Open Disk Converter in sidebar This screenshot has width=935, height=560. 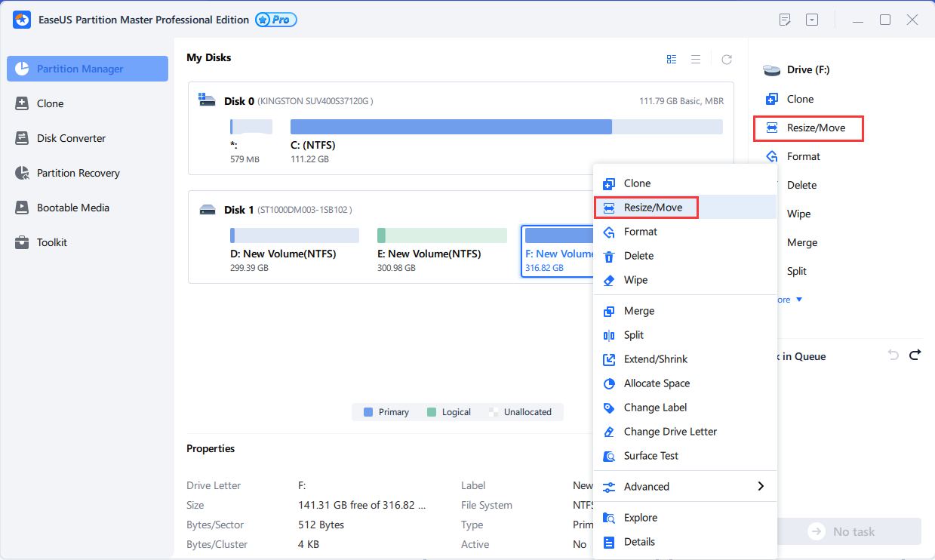pyautogui.click(x=71, y=138)
